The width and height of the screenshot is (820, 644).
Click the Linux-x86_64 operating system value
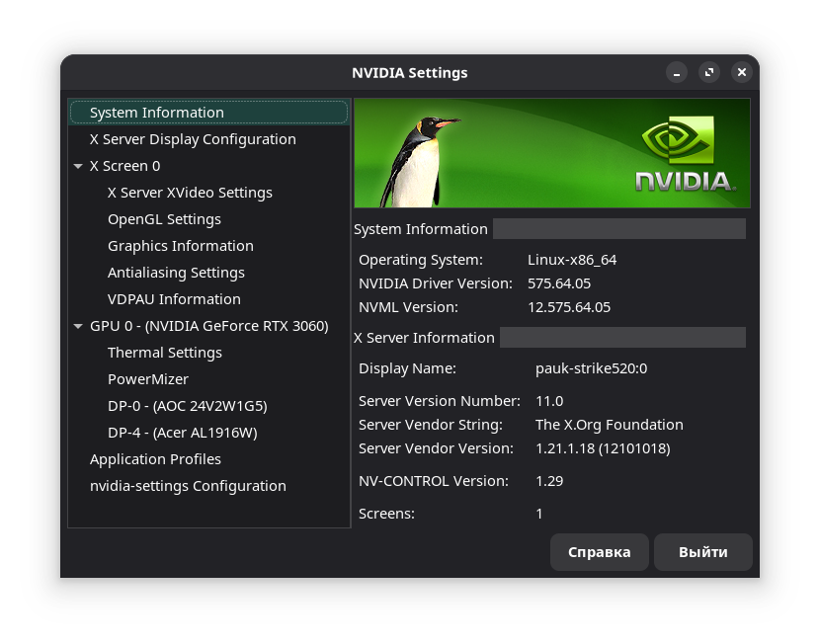tap(572, 260)
